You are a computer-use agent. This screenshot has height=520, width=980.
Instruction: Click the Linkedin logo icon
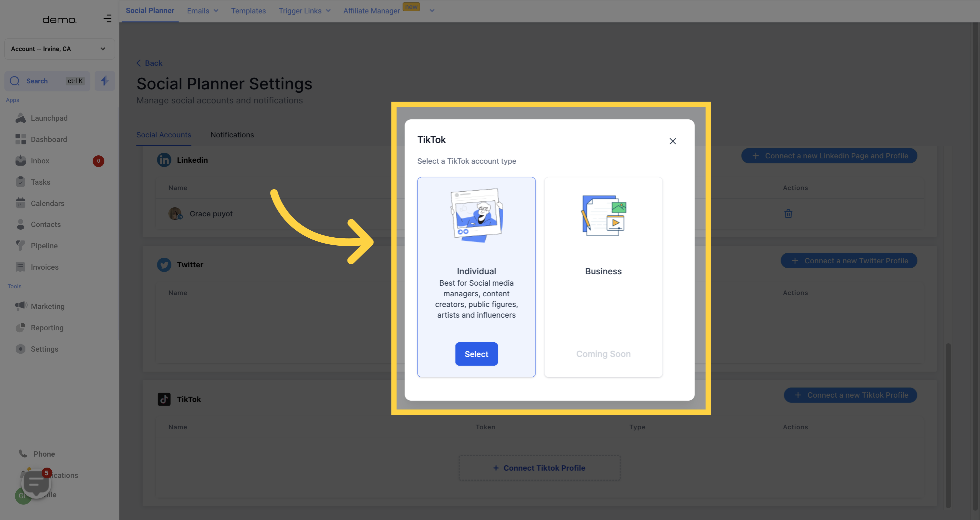click(164, 160)
